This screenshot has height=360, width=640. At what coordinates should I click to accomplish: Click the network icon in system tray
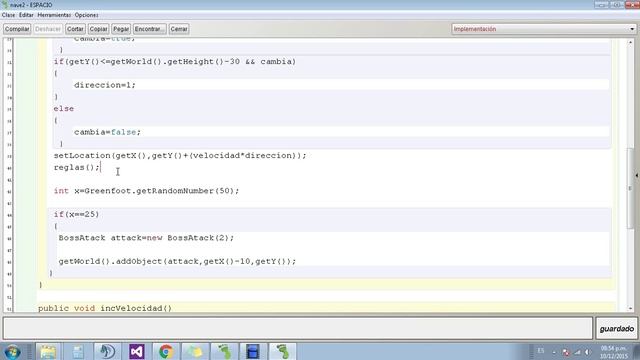[577, 352]
